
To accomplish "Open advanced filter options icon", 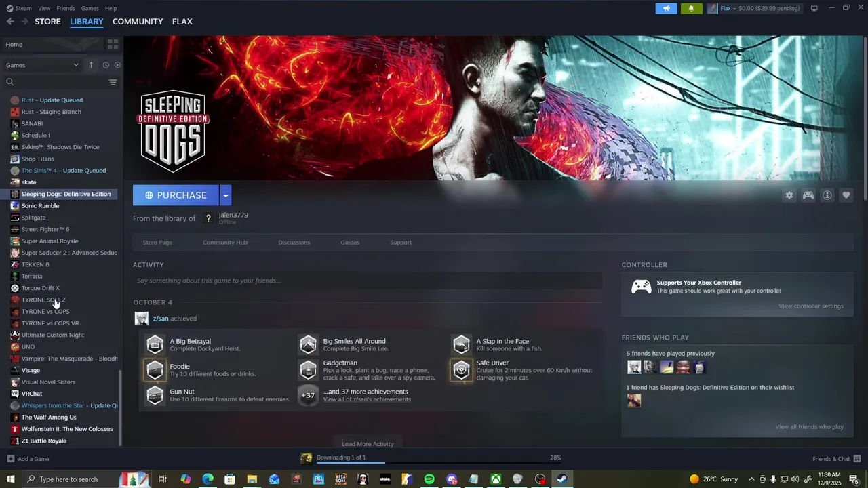I will pos(113,82).
